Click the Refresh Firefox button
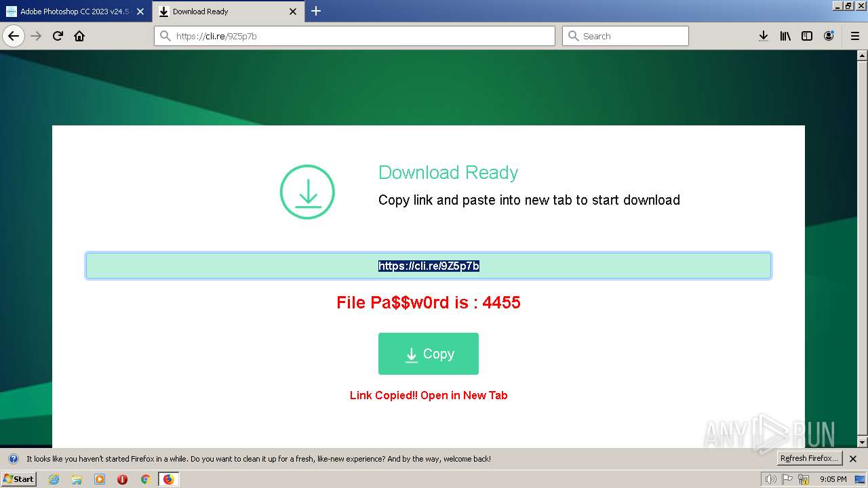Image resolution: width=868 pixels, height=488 pixels. point(810,459)
